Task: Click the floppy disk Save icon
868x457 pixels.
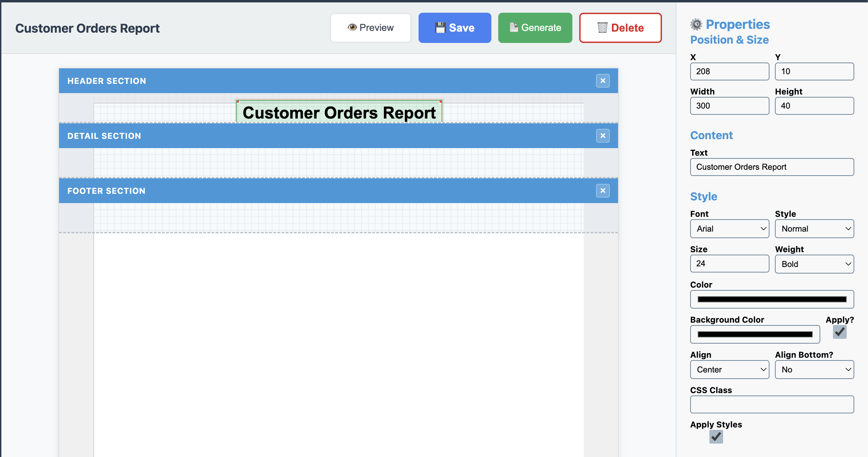Action: click(x=440, y=27)
